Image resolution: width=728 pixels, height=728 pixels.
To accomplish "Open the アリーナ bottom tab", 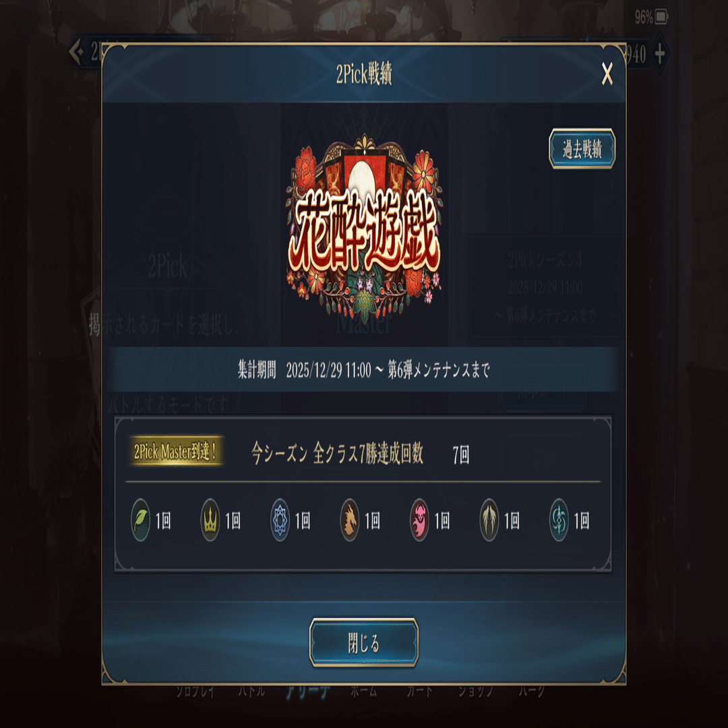I will (x=308, y=692).
